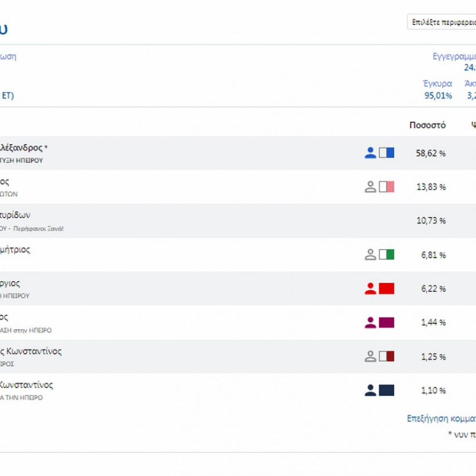
Task: Click the 'Έγκυρα' valid votes label
Action: [438, 84]
